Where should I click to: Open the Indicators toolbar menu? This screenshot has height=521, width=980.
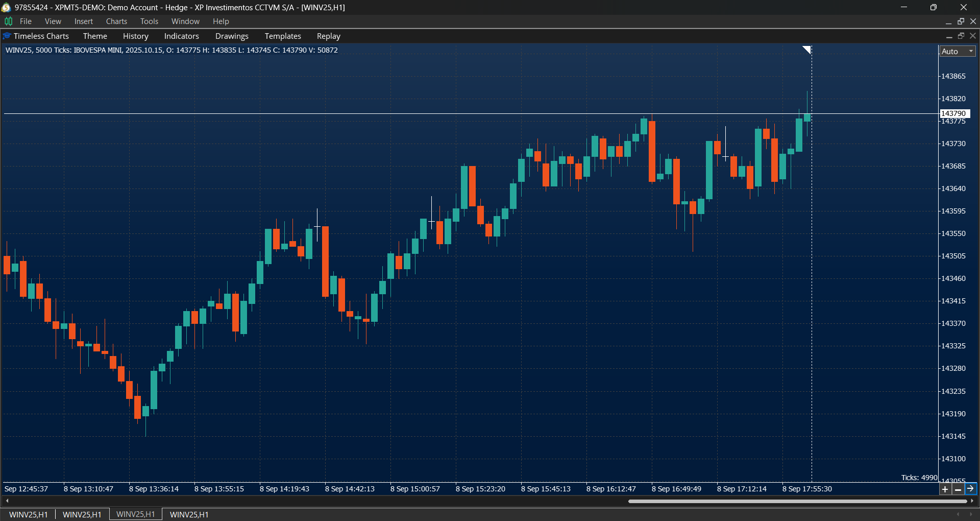181,36
